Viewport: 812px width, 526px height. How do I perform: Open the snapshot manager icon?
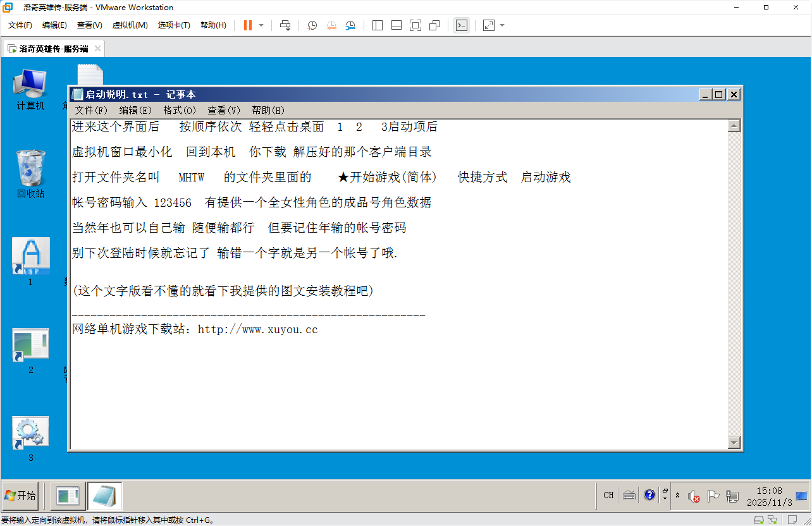tap(350, 25)
